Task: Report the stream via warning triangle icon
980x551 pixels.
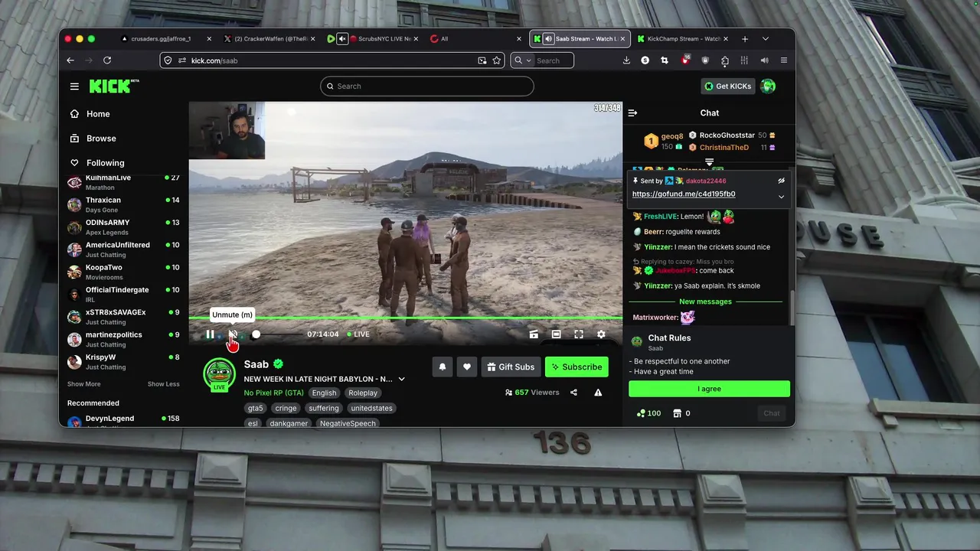Action: [598, 393]
